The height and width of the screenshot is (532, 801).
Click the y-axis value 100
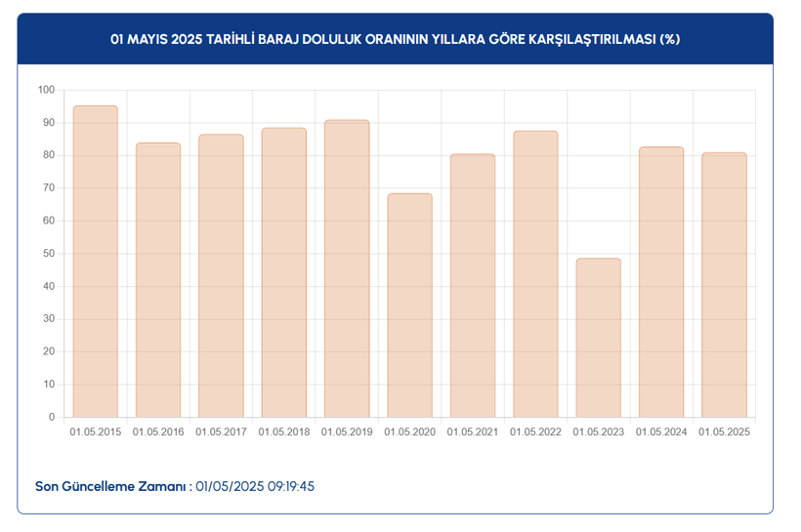point(46,90)
